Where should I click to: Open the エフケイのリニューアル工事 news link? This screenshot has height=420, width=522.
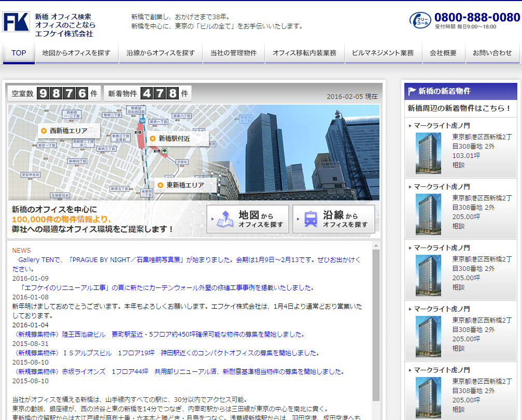[x=166, y=287]
